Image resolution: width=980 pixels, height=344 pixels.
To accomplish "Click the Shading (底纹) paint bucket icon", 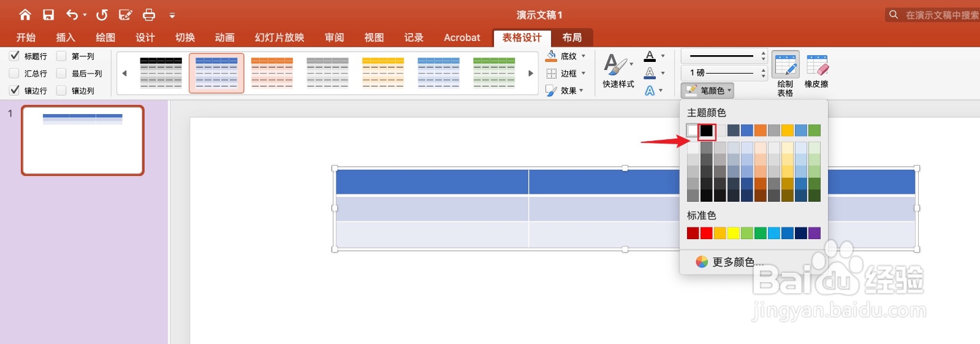I will pyautogui.click(x=551, y=56).
